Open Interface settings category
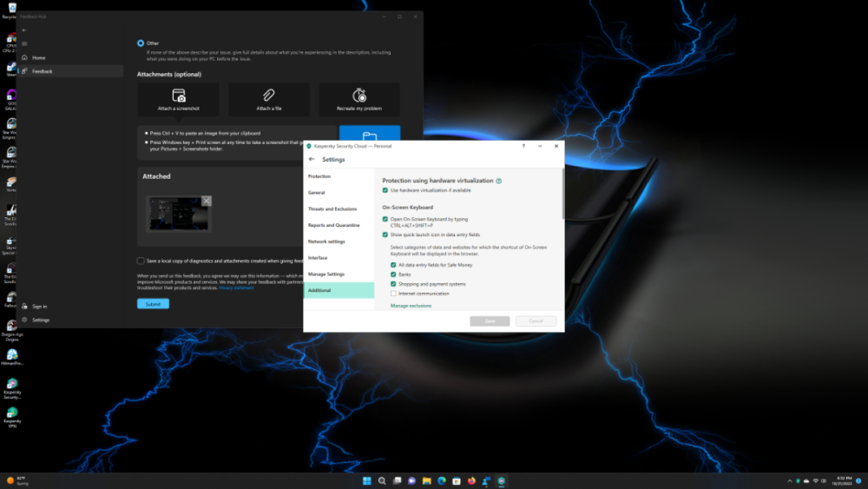 coord(339,258)
